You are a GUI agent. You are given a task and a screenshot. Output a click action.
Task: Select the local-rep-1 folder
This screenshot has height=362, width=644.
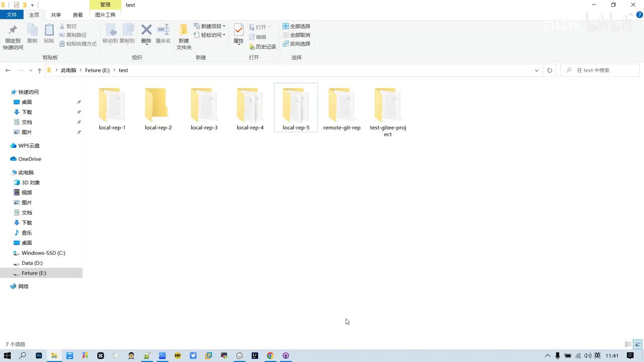[112, 109]
